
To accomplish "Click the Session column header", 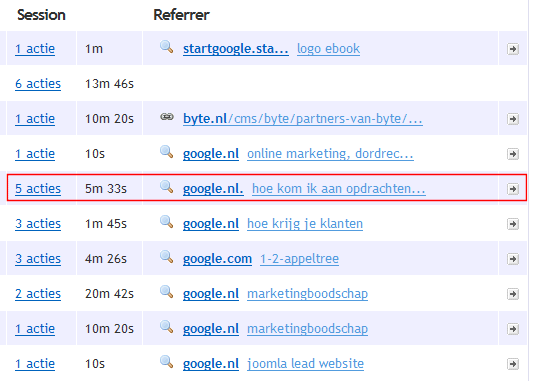I will (x=41, y=15).
